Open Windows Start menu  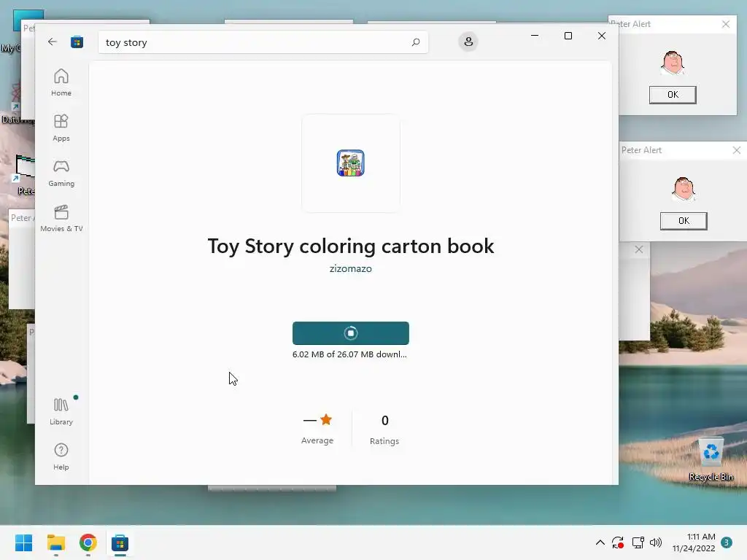[x=24, y=542]
